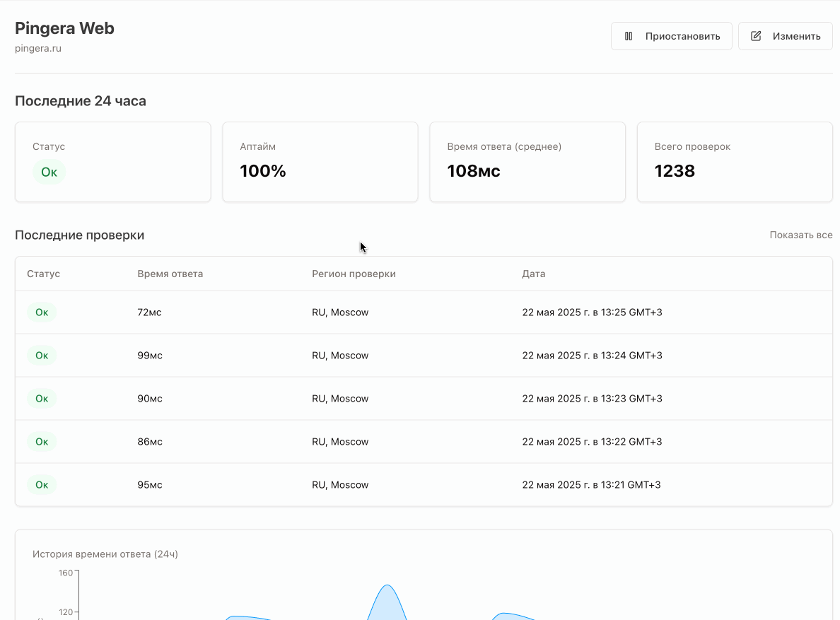Click the pencil edit icon in Изменить

[756, 36]
